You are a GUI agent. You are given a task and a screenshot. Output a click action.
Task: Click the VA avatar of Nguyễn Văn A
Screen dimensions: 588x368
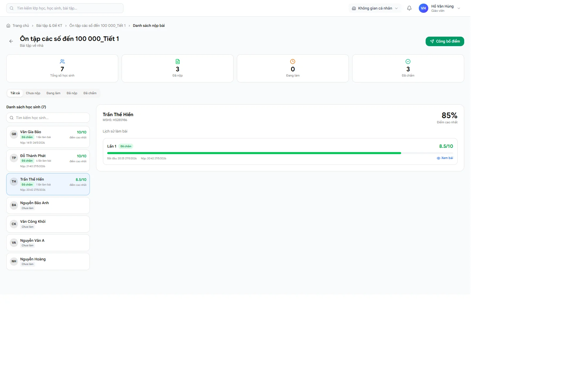[14, 243]
